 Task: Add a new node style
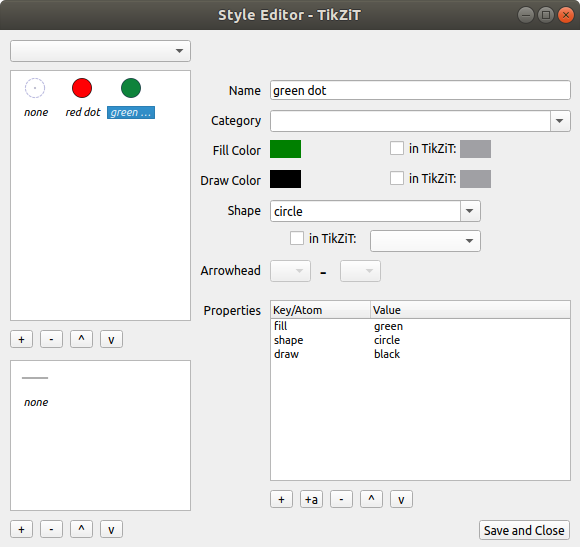coord(21,339)
